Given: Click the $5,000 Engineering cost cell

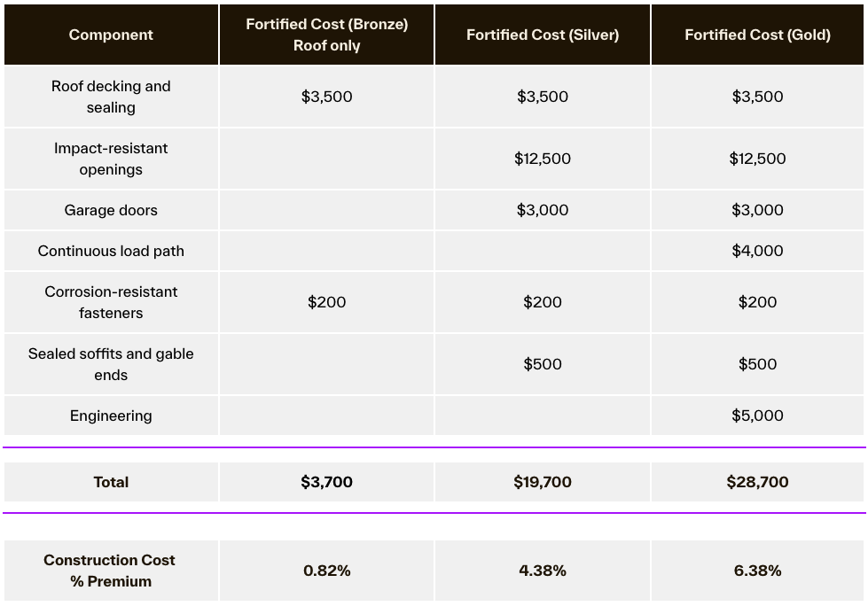Looking at the screenshot, I should pos(757,416).
